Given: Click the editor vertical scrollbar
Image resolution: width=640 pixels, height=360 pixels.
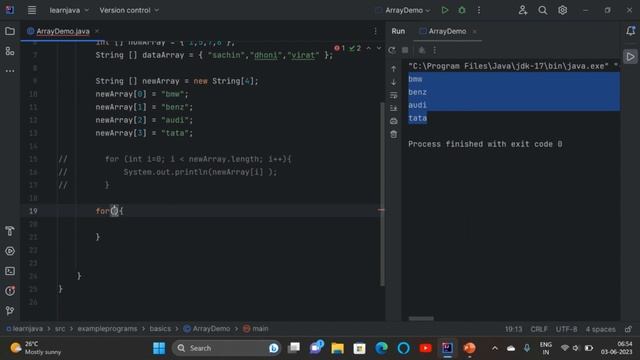Looking at the screenshot, I should (x=382, y=194).
